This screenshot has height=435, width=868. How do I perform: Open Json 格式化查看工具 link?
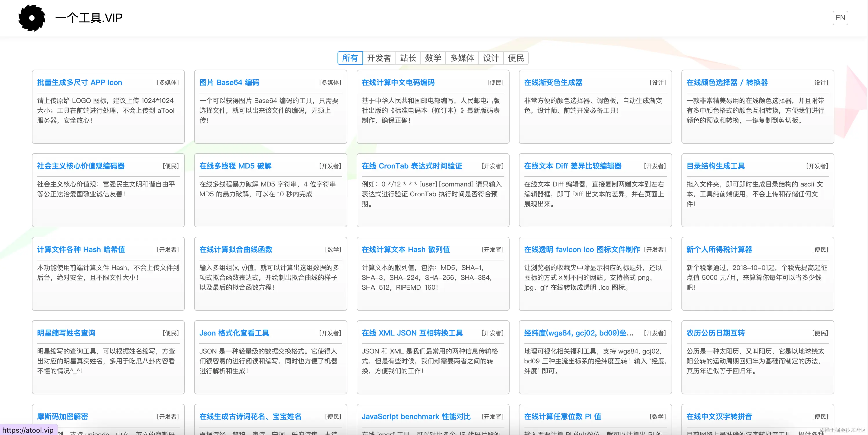(x=234, y=333)
